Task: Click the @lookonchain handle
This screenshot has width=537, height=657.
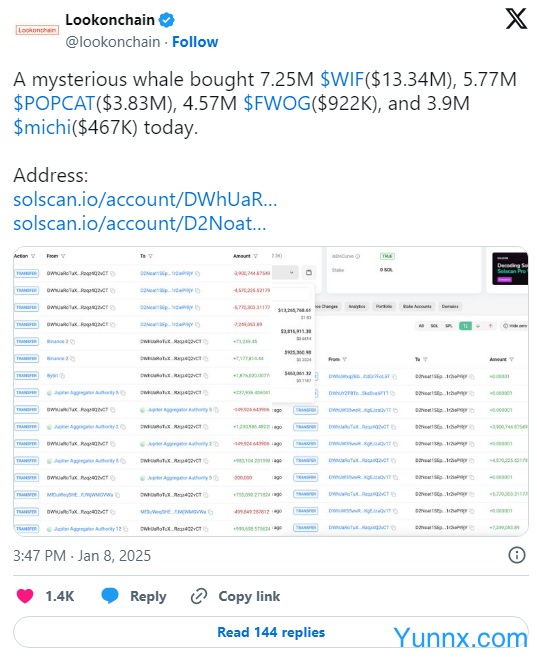Action: point(113,42)
